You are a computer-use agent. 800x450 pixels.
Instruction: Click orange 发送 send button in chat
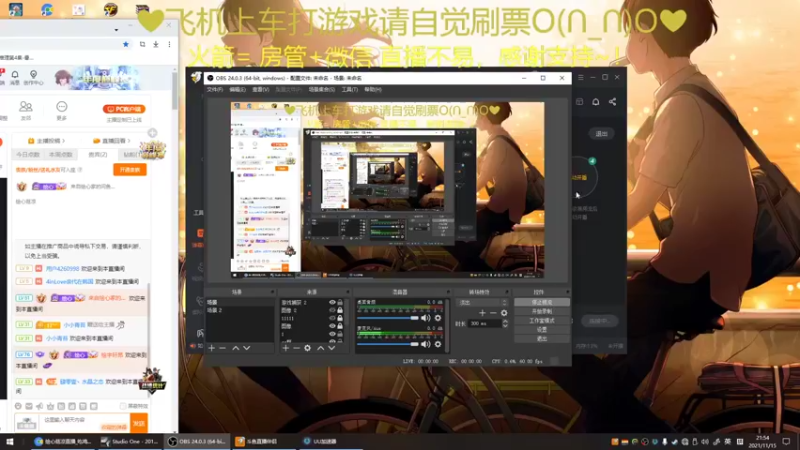pos(139,423)
